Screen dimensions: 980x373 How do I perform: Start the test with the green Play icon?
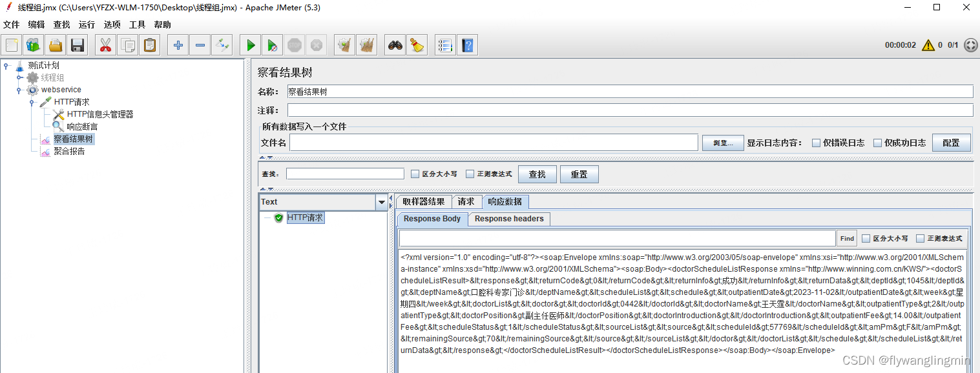click(x=250, y=45)
